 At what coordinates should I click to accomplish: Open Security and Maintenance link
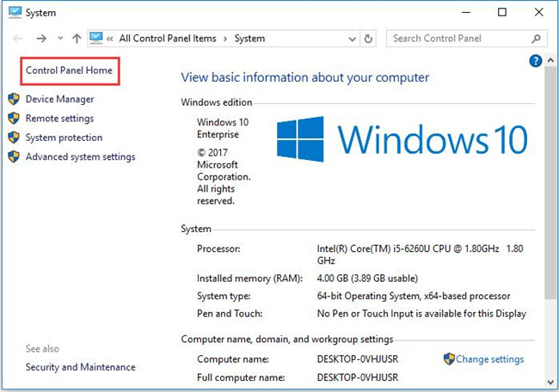pos(80,367)
